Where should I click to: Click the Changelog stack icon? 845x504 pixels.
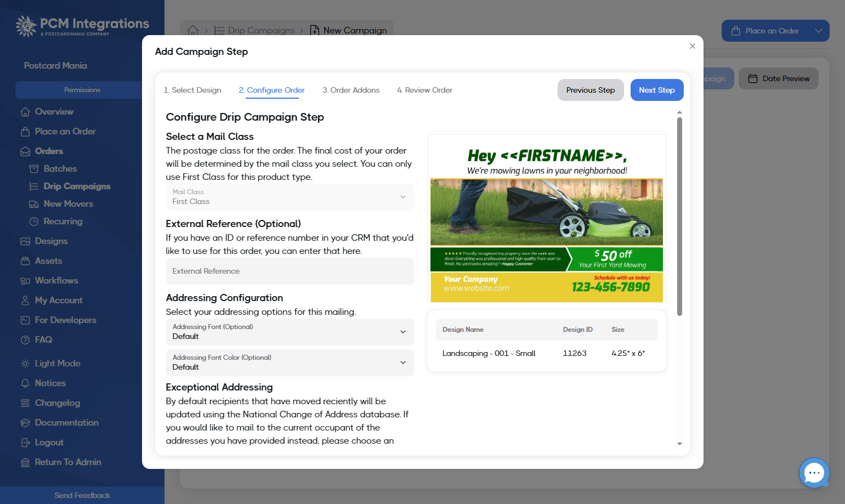pyautogui.click(x=25, y=403)
